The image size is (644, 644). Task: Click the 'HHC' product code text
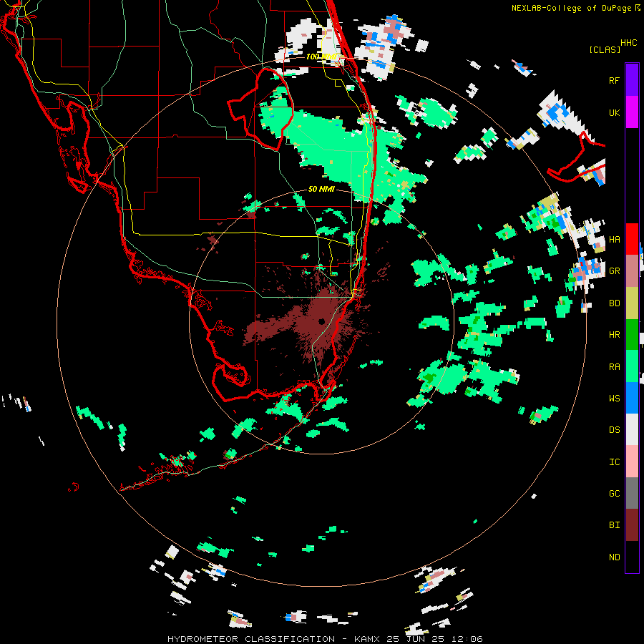coord(628,43)
